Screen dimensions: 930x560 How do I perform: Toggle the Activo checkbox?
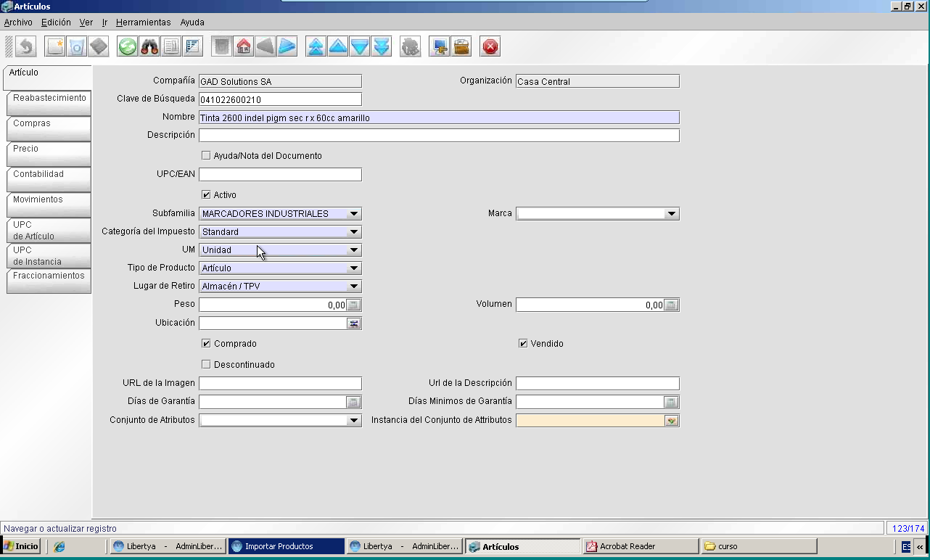point(206,194)
